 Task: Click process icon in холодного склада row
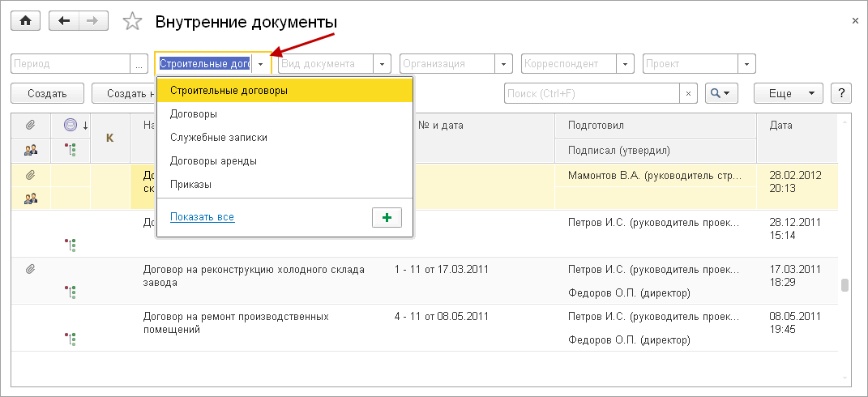(x=71, y=292)
